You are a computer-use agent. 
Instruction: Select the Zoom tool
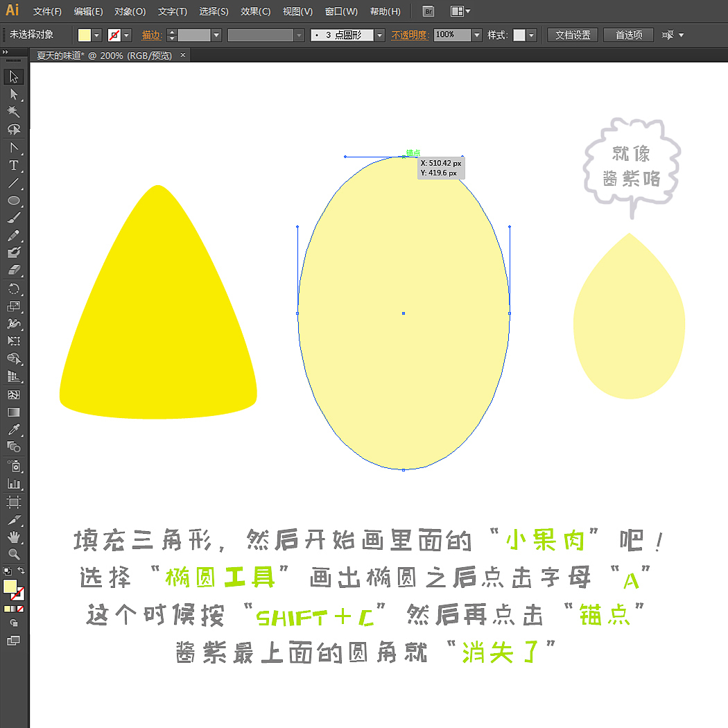[x=13, y=555]
